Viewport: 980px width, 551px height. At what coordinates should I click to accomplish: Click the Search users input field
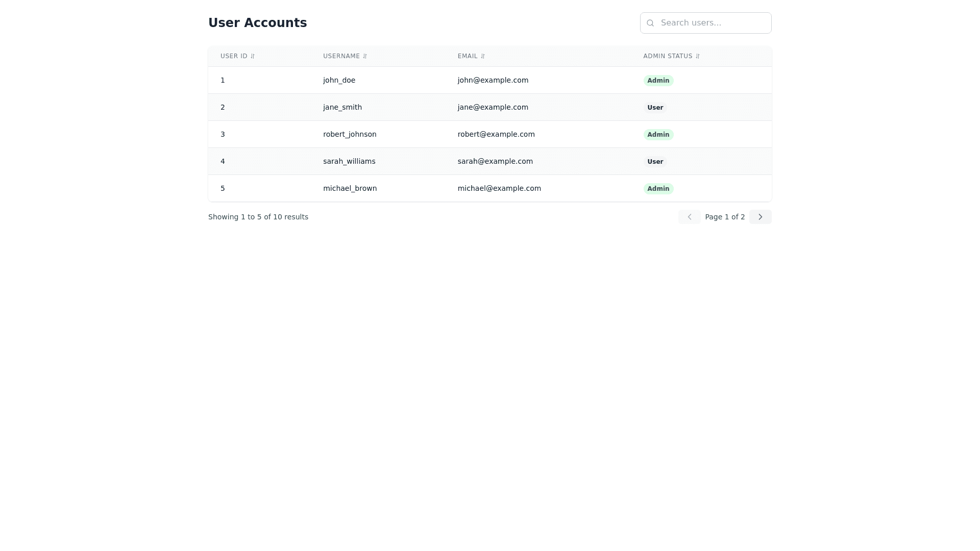713,23
